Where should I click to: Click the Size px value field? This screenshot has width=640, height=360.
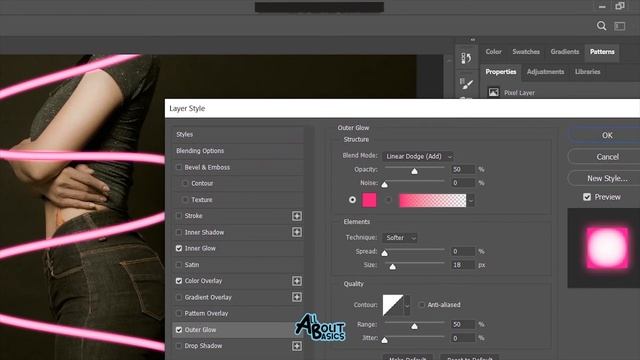[463, 265]
